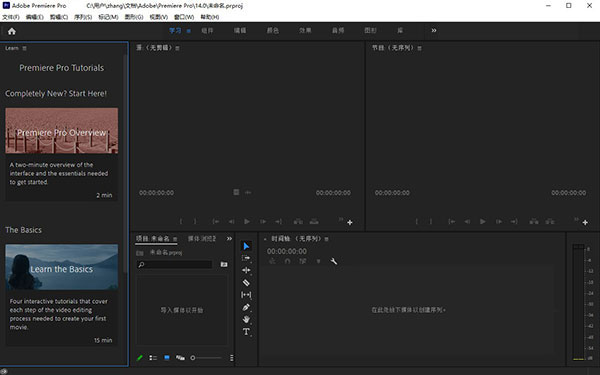Show overflow workspaces chevron in top bar
Screen dimensions: 600x375
(434, 31)
